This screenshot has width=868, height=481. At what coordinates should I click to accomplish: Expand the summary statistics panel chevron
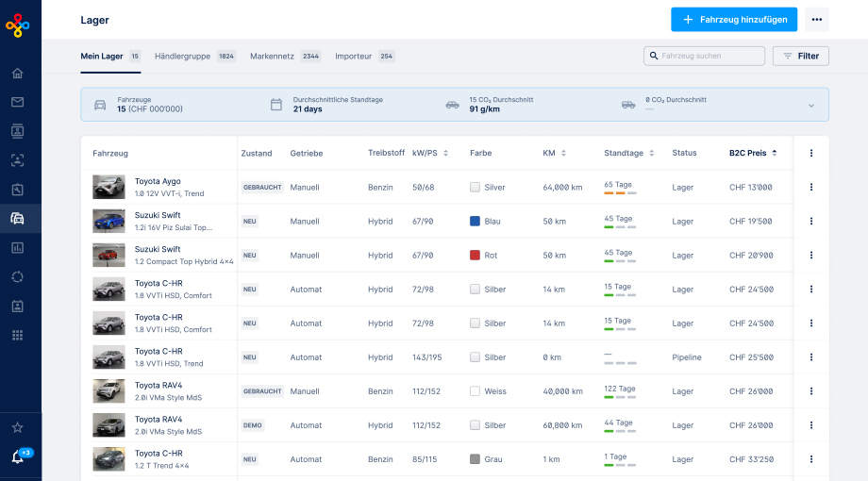point(811,106)
